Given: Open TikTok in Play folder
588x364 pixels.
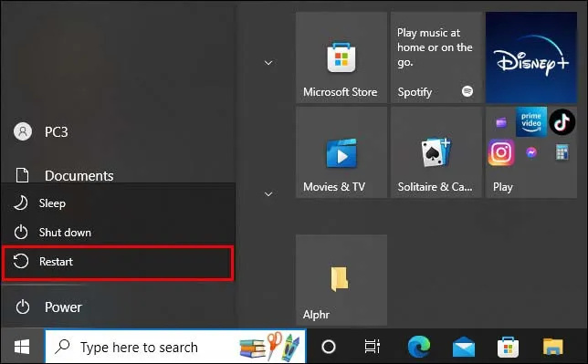Looking at the screenshot, I should (x=562, y=122).
